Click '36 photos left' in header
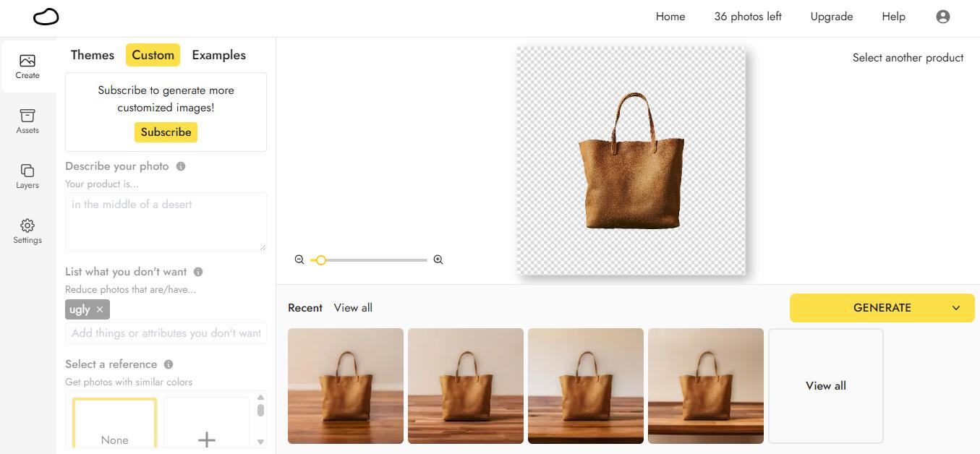Image resolution: width=980 pixels, height=454 pixels. pos(748,17)
